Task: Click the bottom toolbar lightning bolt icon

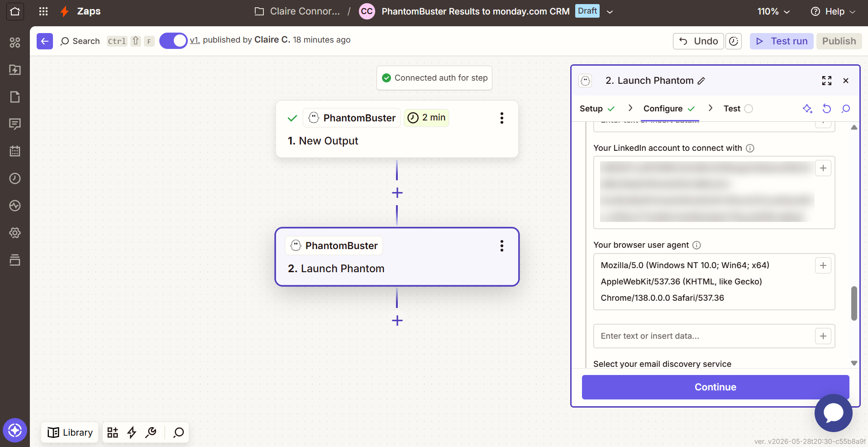Action: tap(132, 433)
